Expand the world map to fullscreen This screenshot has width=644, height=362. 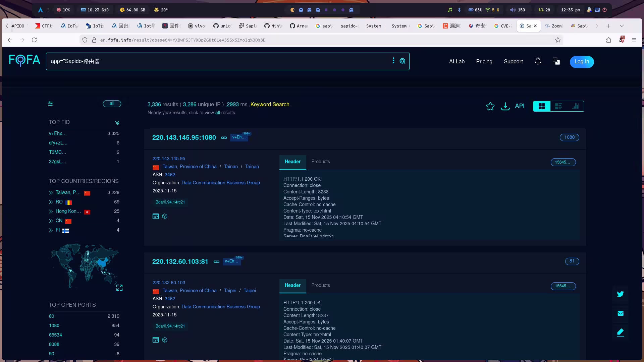(x=119, y=288)
